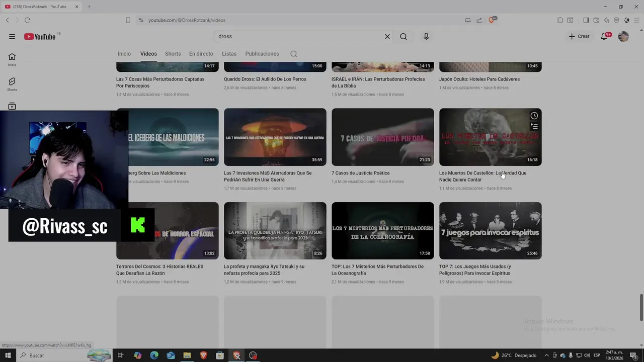Open the Publicaciones channel tab
Screen dimensions: 644x362
tap(262, 54)
